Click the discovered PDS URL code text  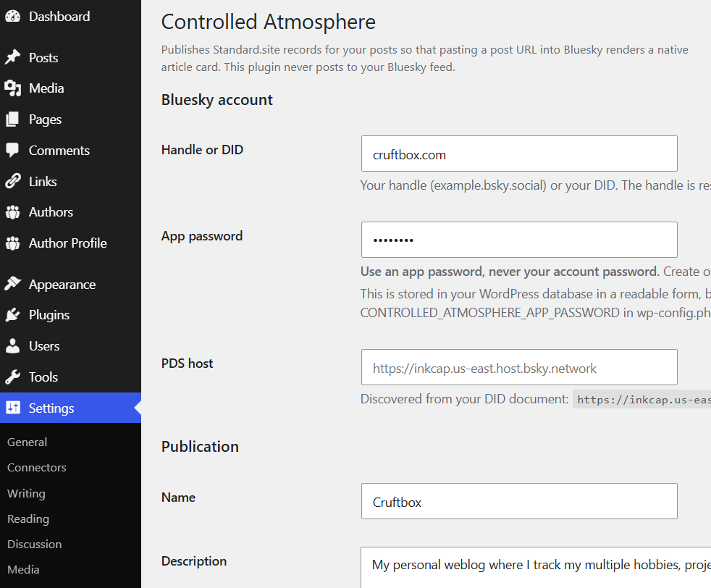(x=642, y=400)
